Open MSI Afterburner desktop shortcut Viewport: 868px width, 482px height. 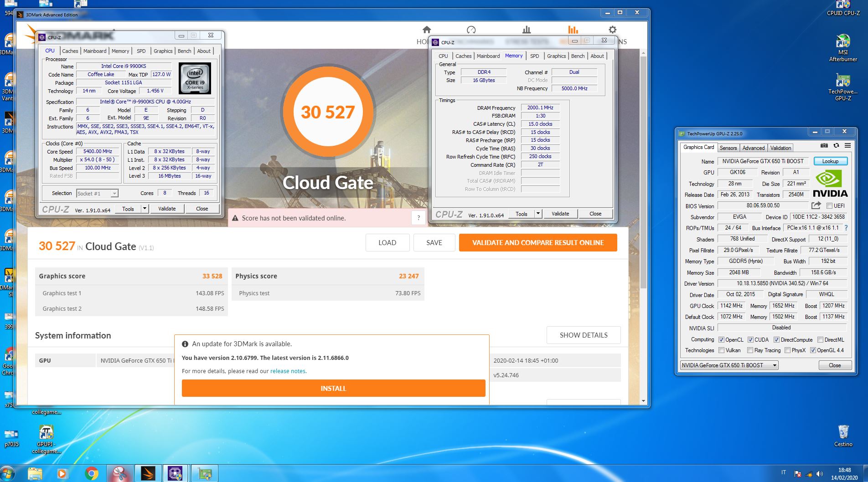843,48
